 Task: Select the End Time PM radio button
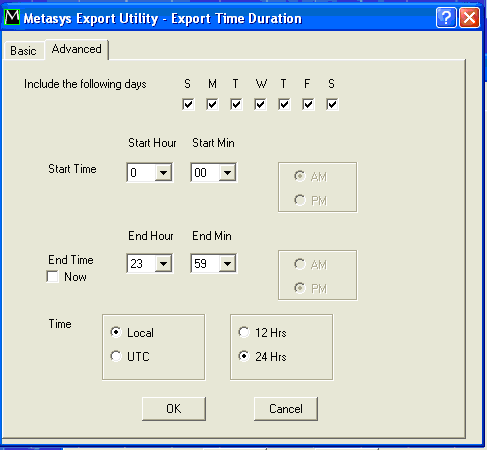[x=300, y=288]
